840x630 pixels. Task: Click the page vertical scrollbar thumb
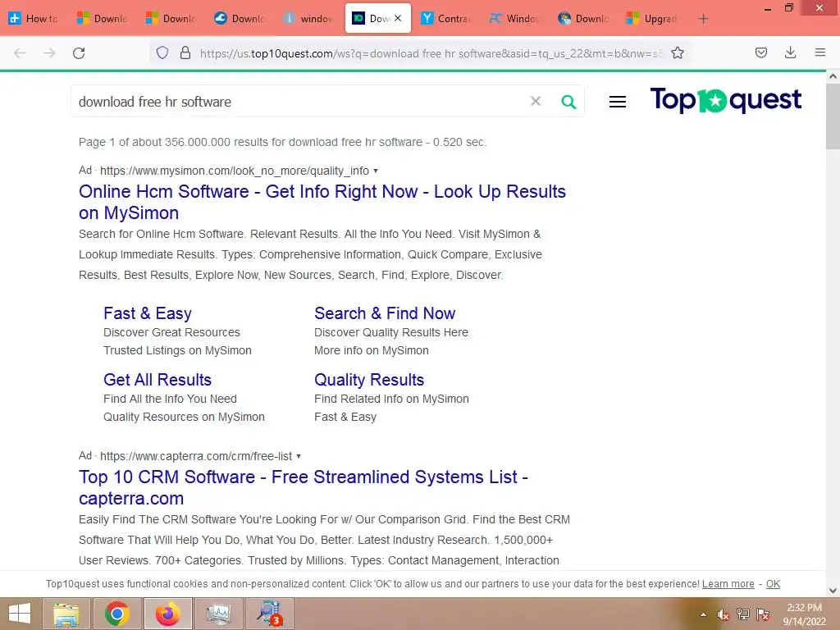point(833,116)
